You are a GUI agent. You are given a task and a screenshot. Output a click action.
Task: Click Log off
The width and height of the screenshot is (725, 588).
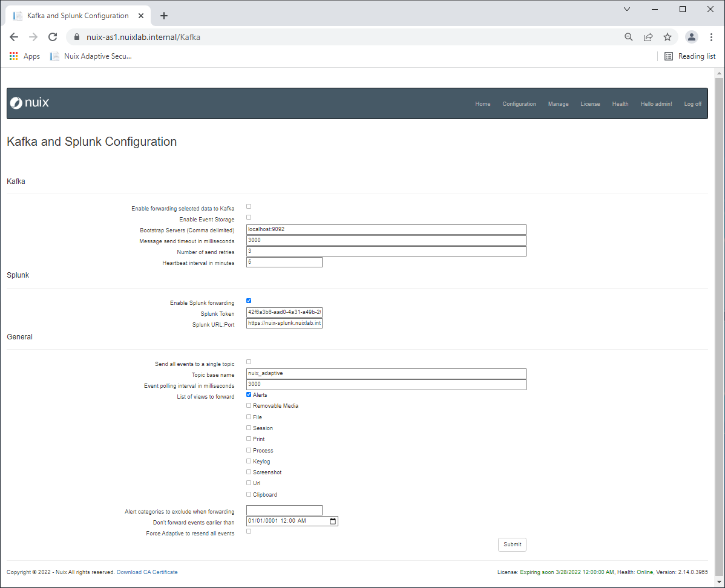[693, 104]
